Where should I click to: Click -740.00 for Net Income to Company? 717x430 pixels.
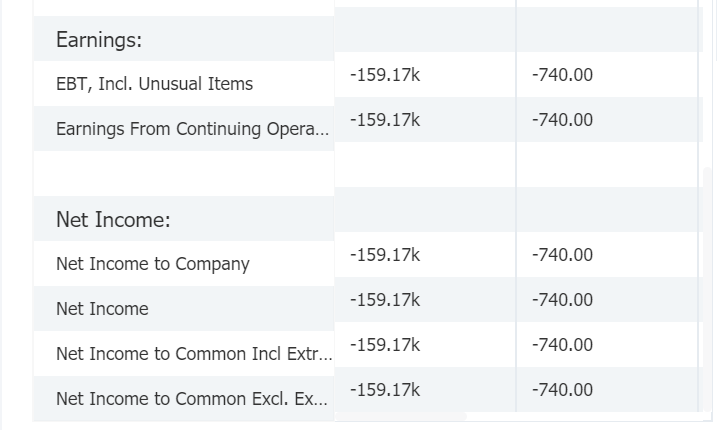pos(562,254)
